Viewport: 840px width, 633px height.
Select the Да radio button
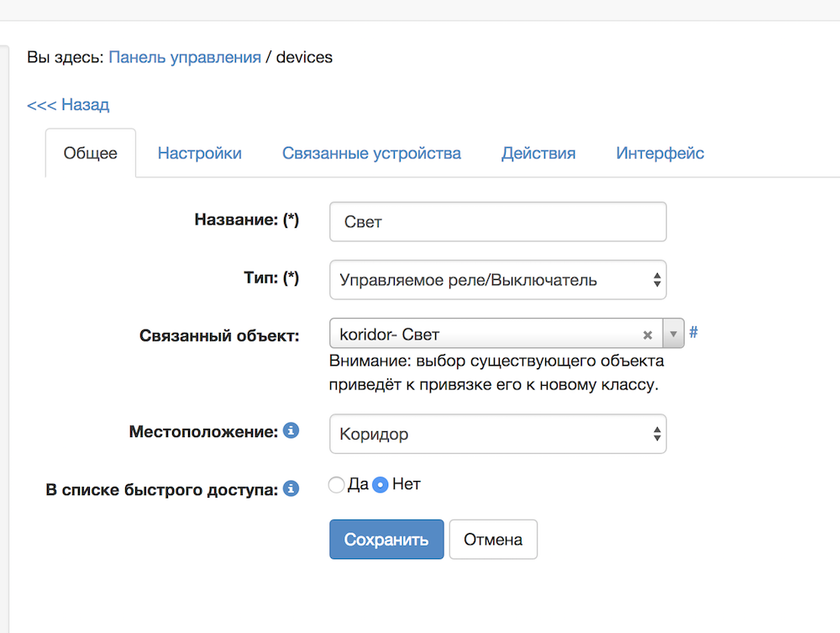pos(336,484)
